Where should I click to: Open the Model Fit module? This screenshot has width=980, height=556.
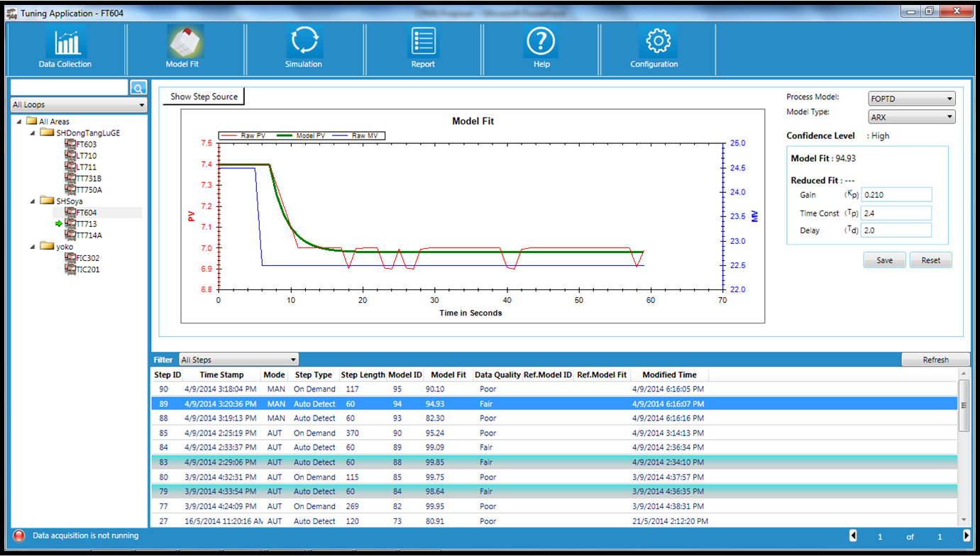(x=185, y=48)
